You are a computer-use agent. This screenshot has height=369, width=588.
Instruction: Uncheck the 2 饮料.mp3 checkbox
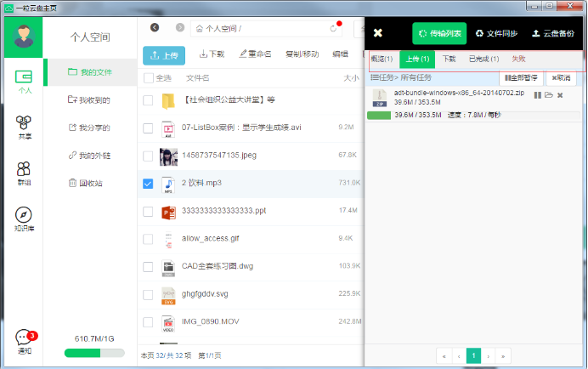pyautogui.click(x=149, y=184)
